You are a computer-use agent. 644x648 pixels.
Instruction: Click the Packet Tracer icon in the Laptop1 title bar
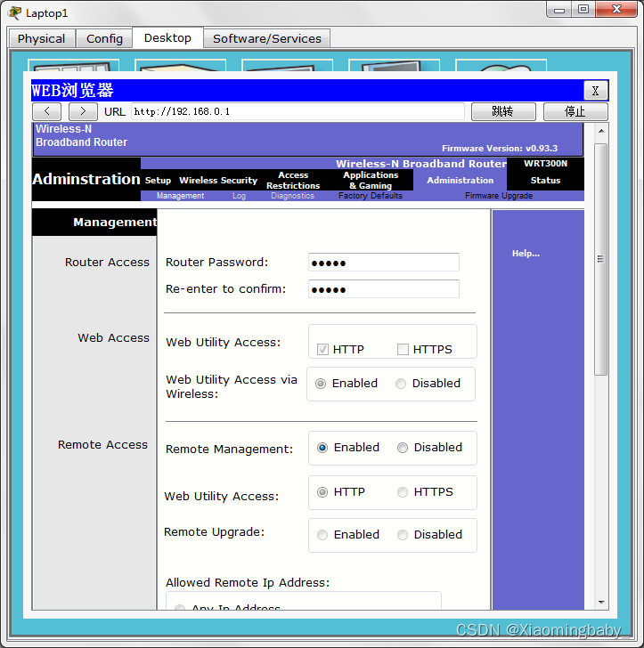(14, 12)
